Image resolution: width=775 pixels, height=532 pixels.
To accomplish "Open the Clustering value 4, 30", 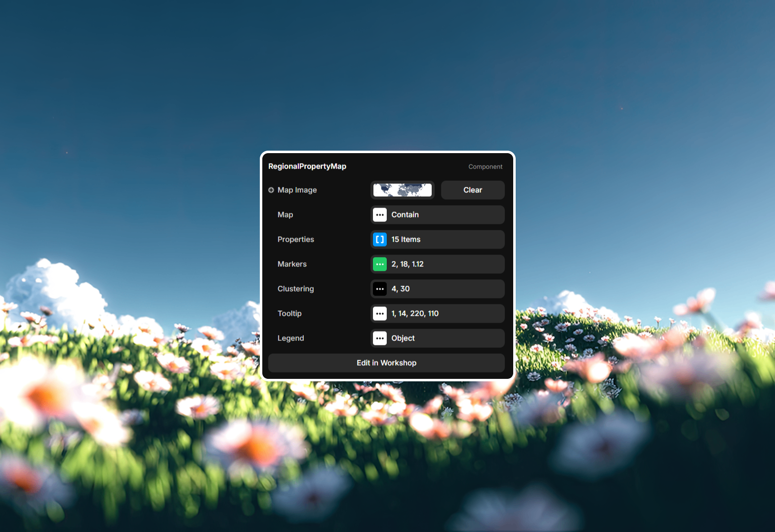I will [x=445, y=289].
